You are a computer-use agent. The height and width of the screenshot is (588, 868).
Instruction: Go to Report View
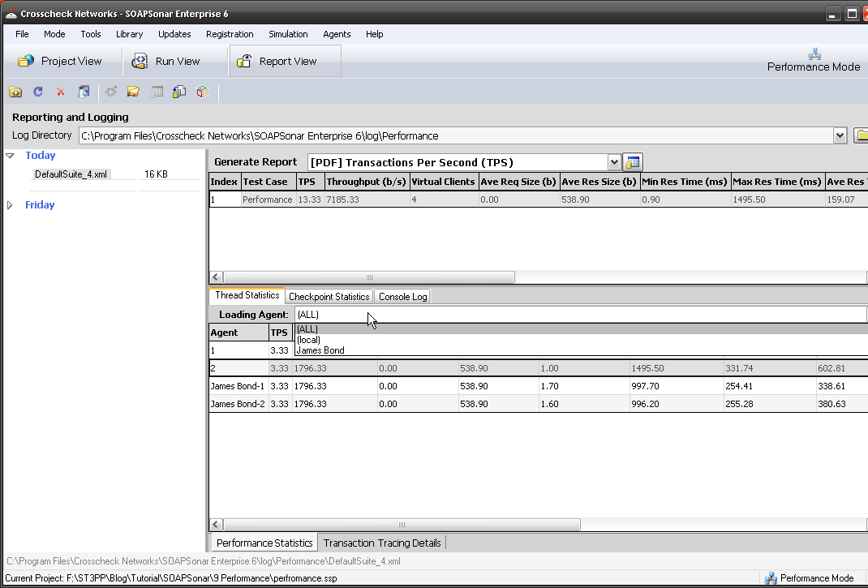pos(285,61)
